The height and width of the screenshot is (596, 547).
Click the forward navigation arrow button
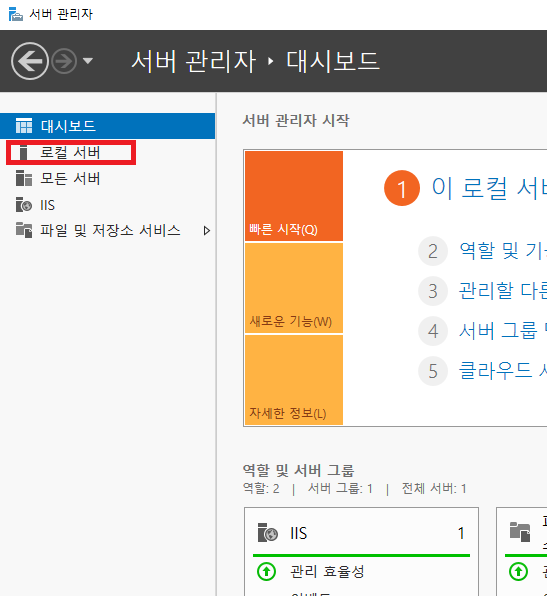[64, 61]
